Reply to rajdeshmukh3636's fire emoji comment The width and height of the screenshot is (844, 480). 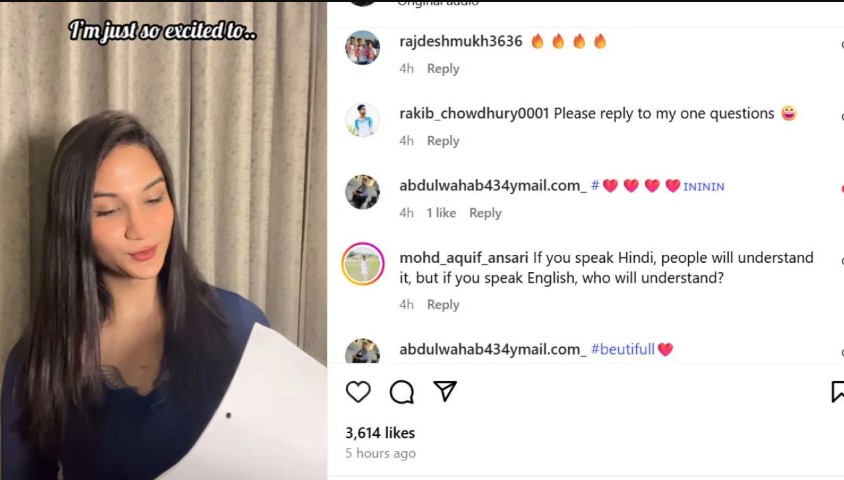[x=443, y=69]
